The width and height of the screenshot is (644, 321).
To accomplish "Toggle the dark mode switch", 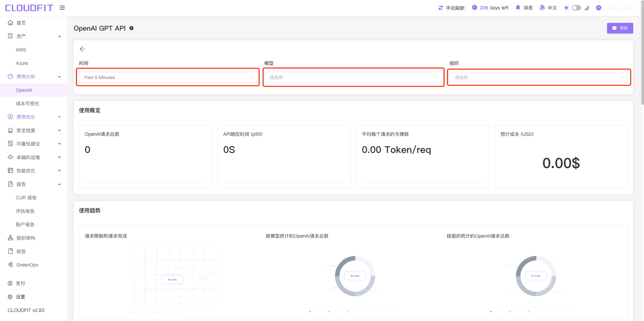I will tap(576, 8).
